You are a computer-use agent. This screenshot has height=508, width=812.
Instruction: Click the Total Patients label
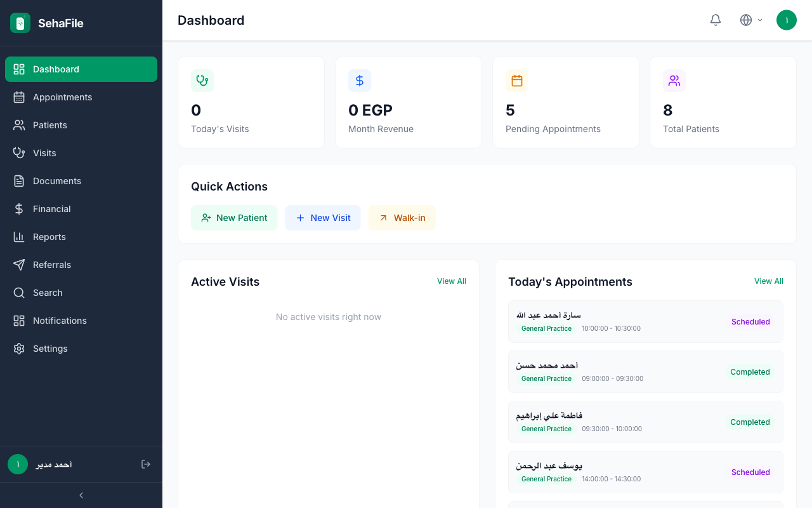[x=691, y=129]
